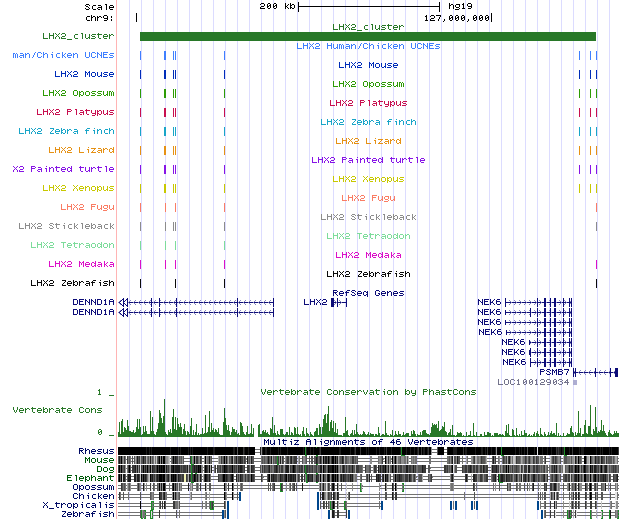Select the LHX2 Lizard left track label
This screenshot has width=620, height=519.
point(81,150)
